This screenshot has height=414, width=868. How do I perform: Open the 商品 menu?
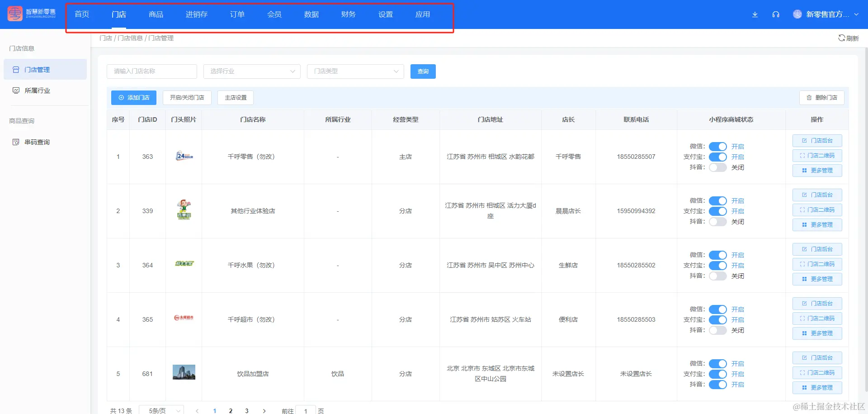pyautogui.click(x=156, y=14)
